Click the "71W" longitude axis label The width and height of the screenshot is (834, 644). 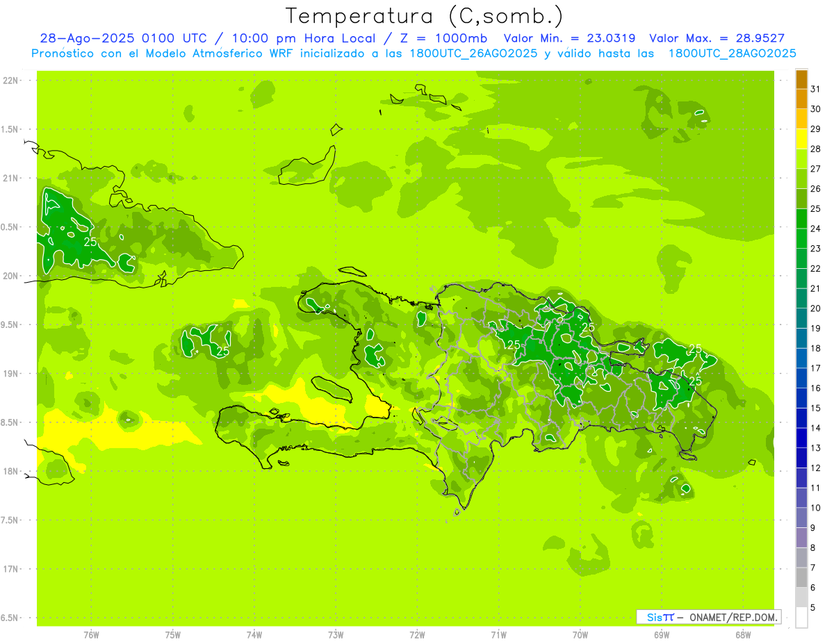[x=498, y=634]
